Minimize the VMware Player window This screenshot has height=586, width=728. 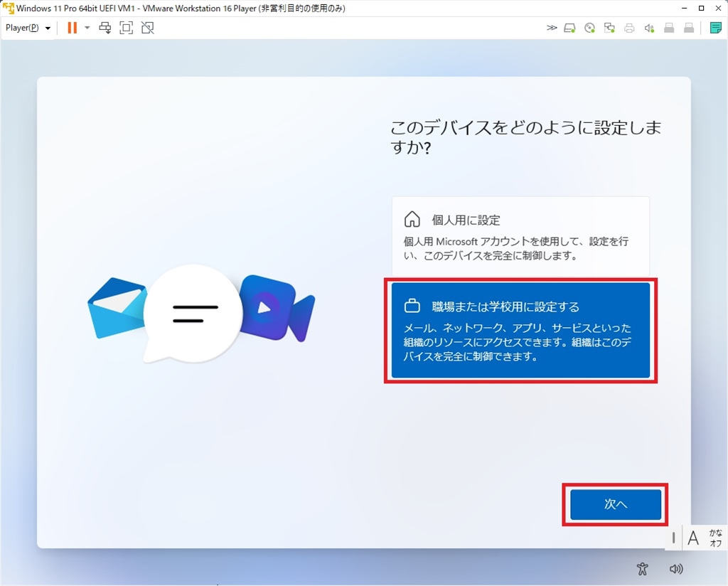point(685,9)
